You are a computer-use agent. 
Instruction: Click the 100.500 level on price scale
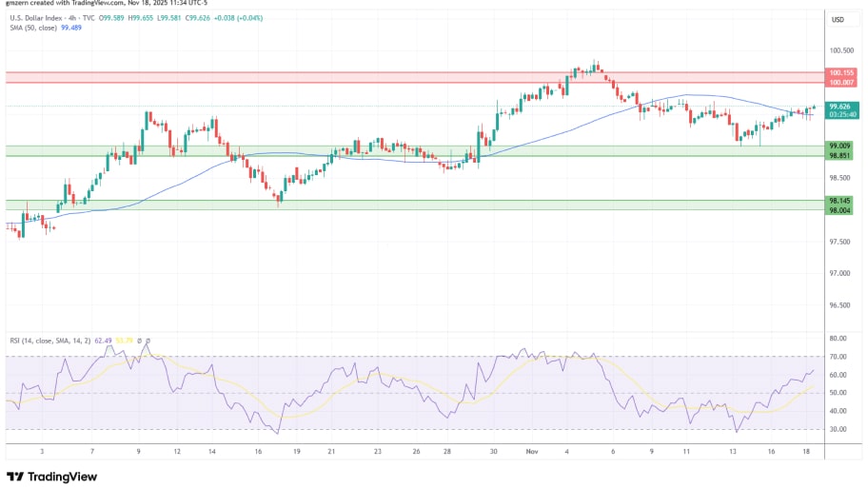click(839, 51)
